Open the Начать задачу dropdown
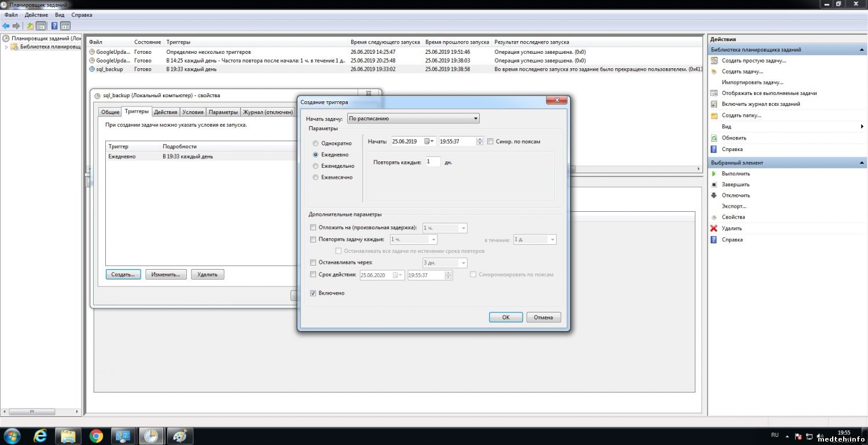This screenshot has width=868, height=445. (413, 119)
